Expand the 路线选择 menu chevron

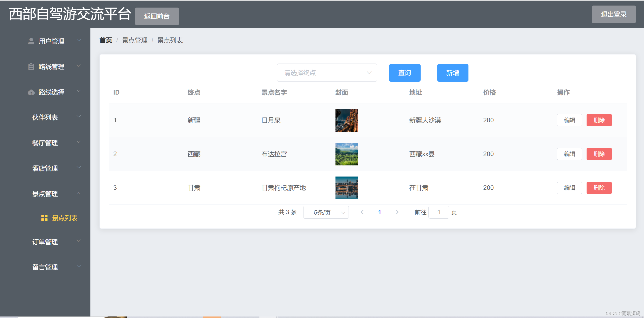[79, 91]
